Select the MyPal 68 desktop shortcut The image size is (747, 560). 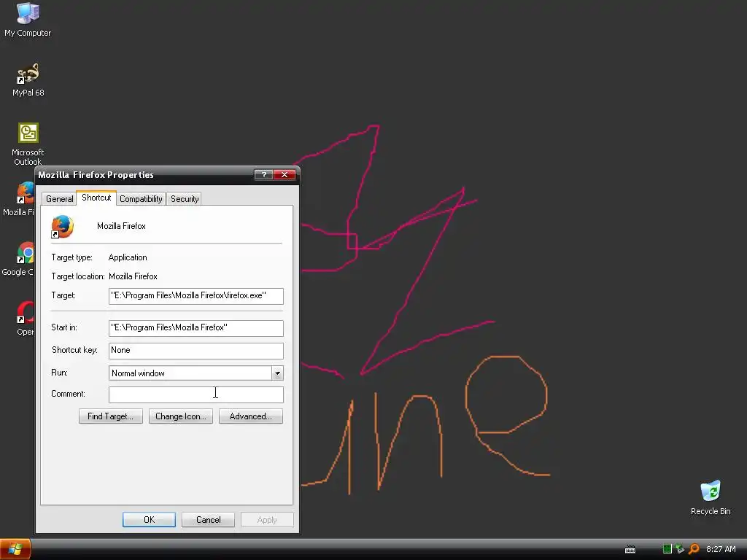pos(28,79)
